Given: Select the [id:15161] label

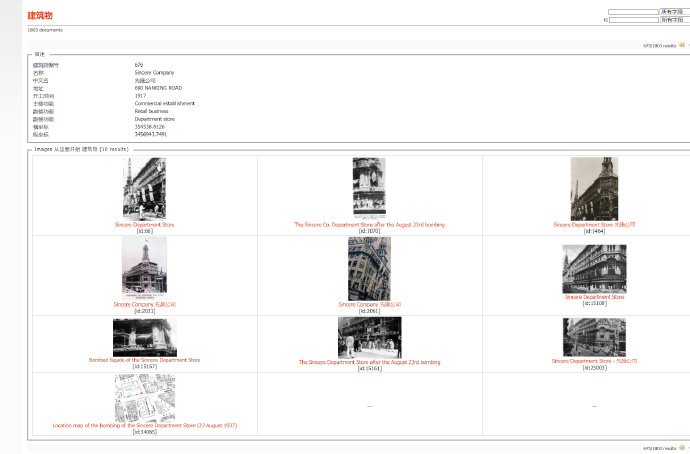Looking at the screenshot, I should click(370, 369).
